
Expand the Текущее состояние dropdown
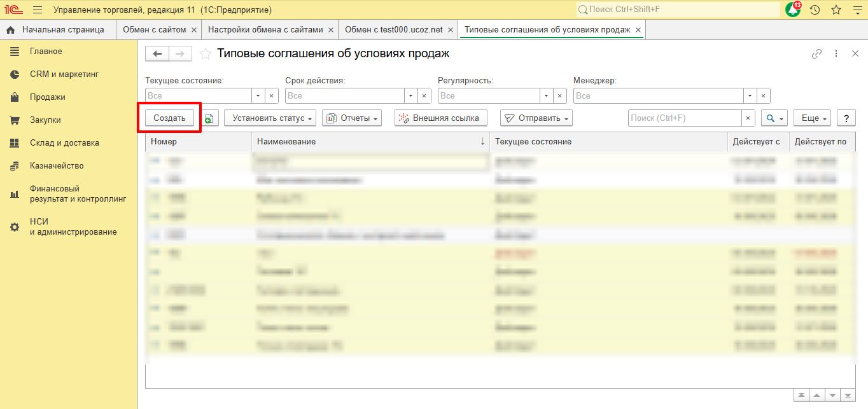tap(258, 96)
